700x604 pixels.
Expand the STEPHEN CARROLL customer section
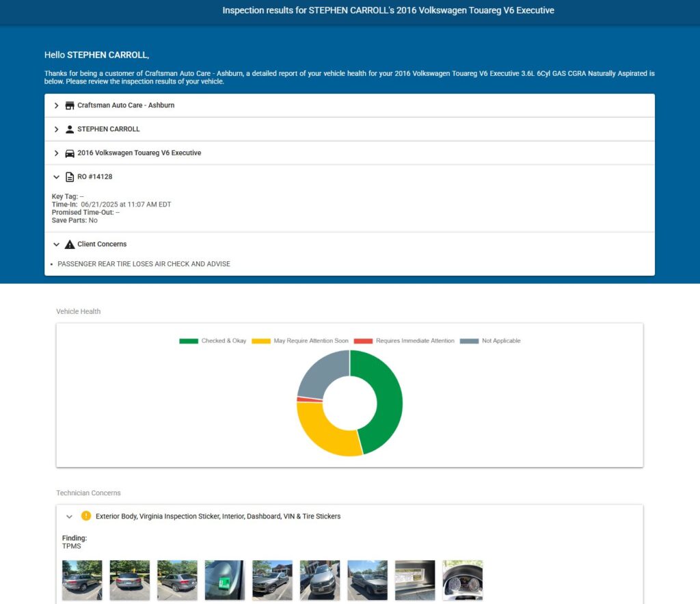click(x=56, y=129)
